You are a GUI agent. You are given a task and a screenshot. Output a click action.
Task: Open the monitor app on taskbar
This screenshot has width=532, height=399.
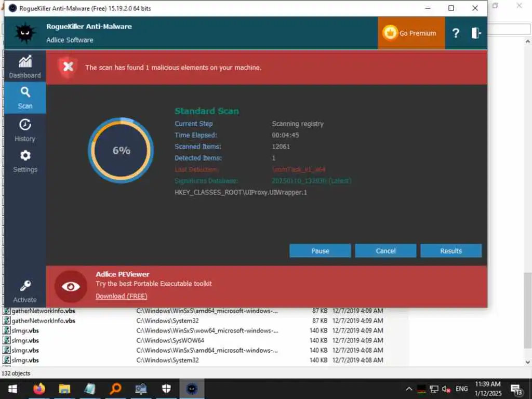pyautogui.click(x=141, y=389)
